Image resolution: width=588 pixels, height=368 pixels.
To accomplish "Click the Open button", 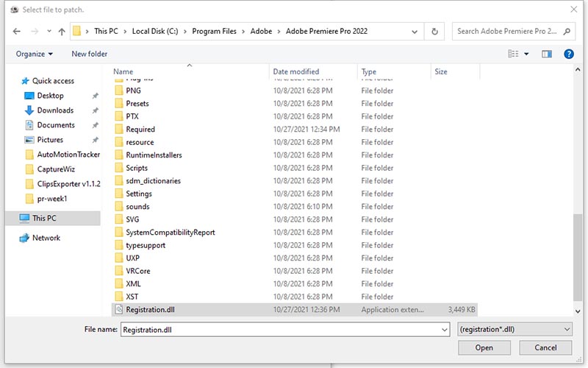I will pyautogui.click(x=484, y=347).
